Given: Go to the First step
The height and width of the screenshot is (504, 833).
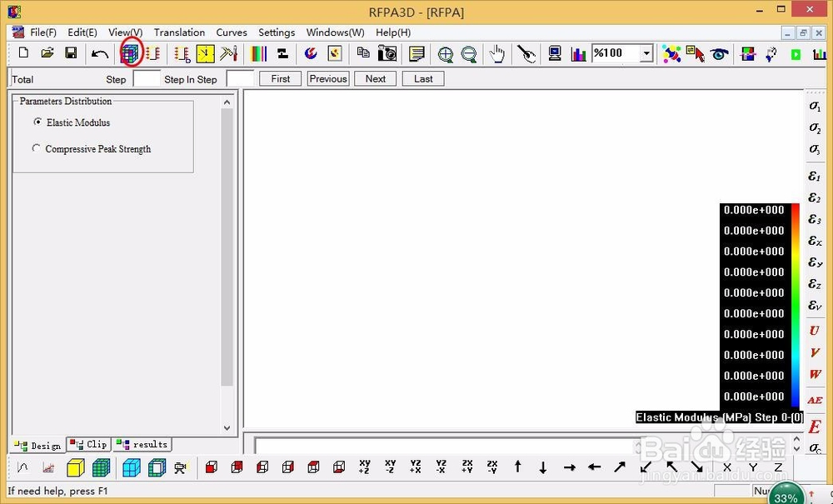Looking at the screenshot, I should point(281,78).
